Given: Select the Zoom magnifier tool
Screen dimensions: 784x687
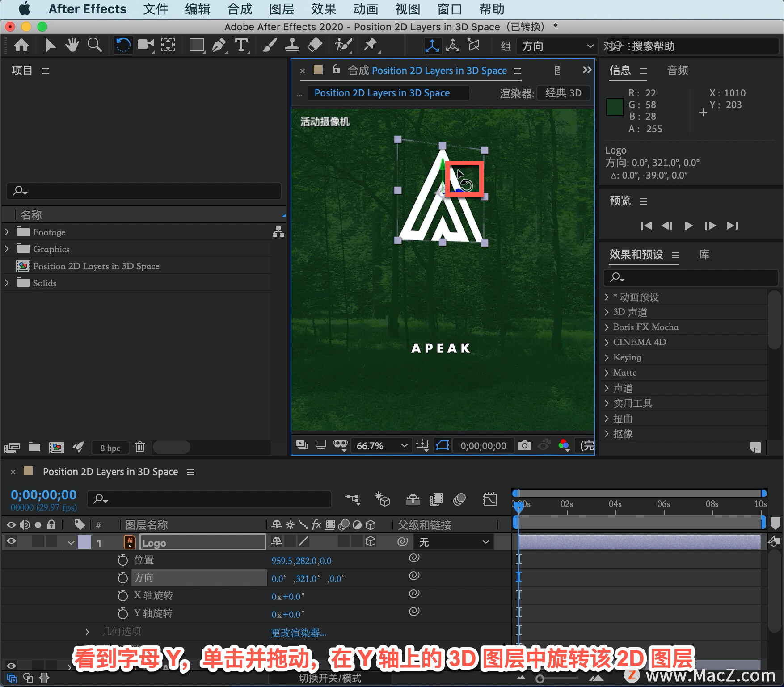Looking at the screenshot, I should 94,45.
